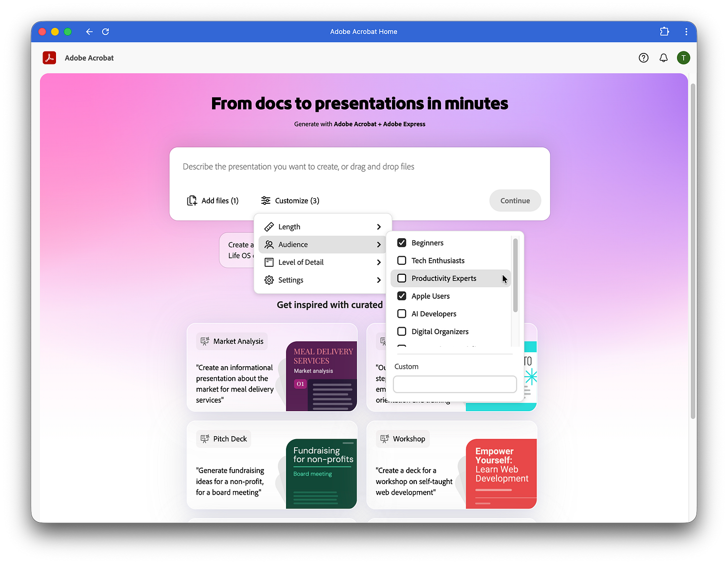Expand the Length submenu chevron

click(x=378, y=226)
